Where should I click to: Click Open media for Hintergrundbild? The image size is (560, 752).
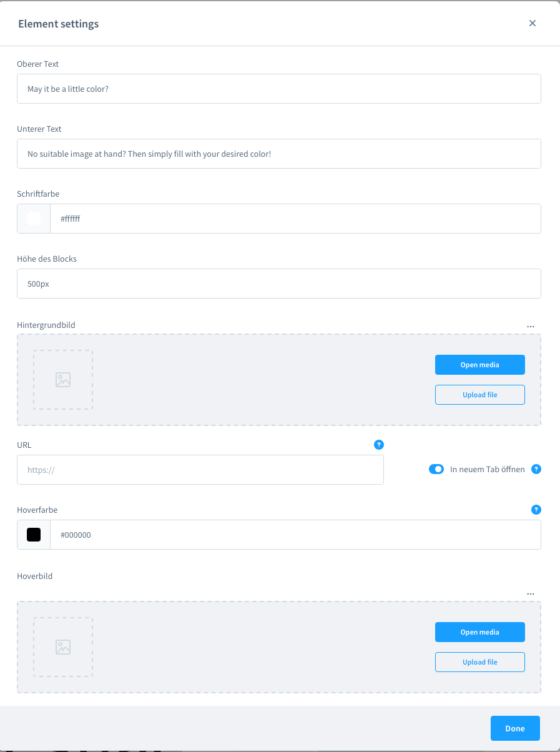tap(480, 365)
